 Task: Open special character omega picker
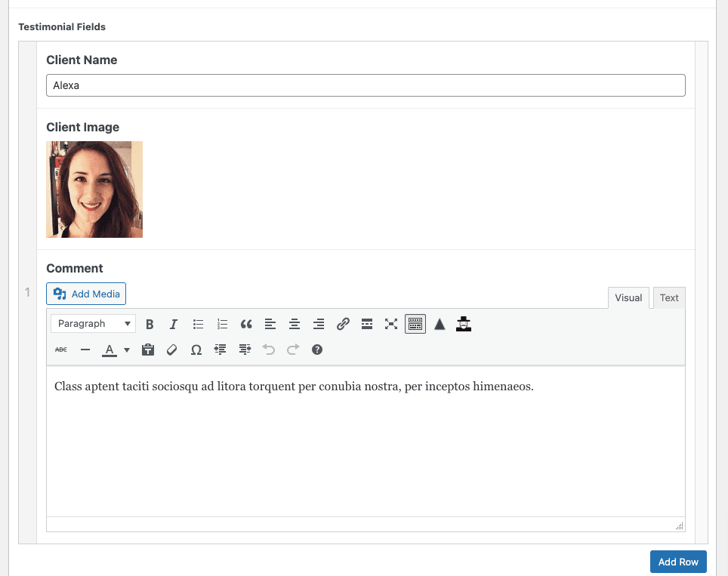click(x=196, y=350)
